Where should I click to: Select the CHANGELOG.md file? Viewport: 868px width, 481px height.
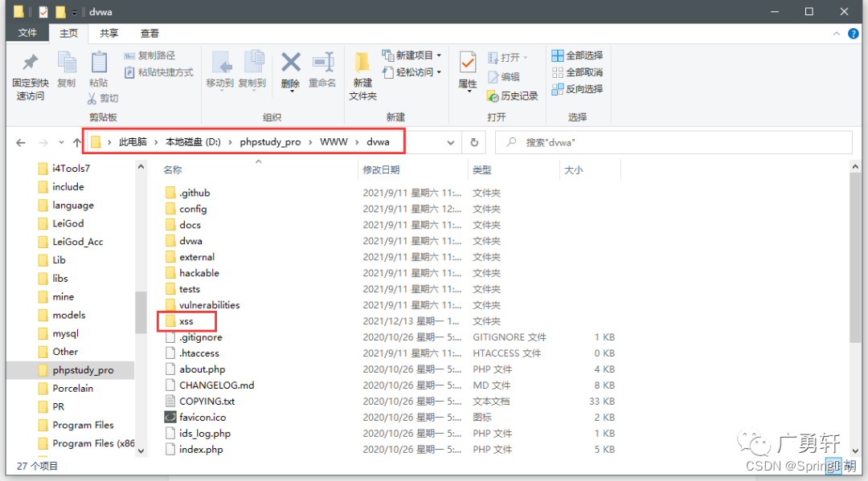pyautogui.click(x=216, y=385)
